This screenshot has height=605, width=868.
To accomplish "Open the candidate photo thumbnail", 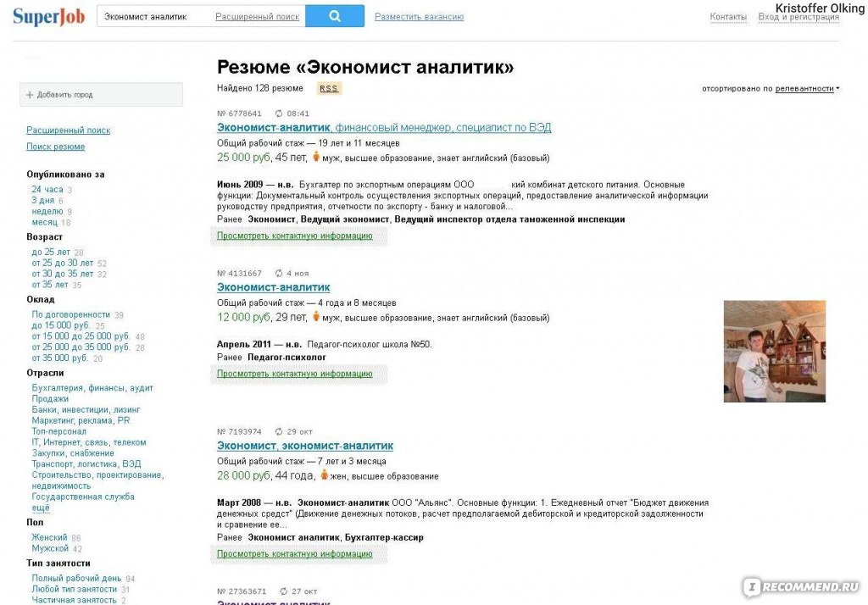I will (774, 351).
